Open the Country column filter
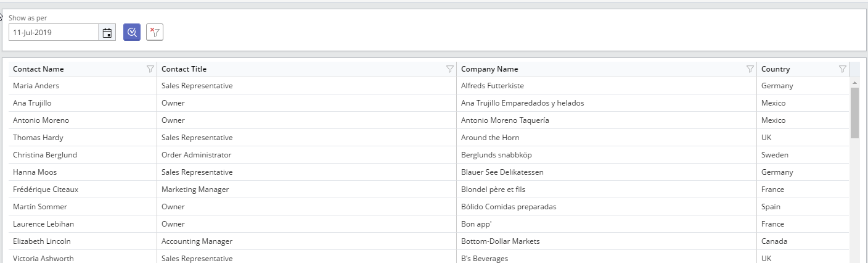The image size is (868, 263). click(842, 69)
